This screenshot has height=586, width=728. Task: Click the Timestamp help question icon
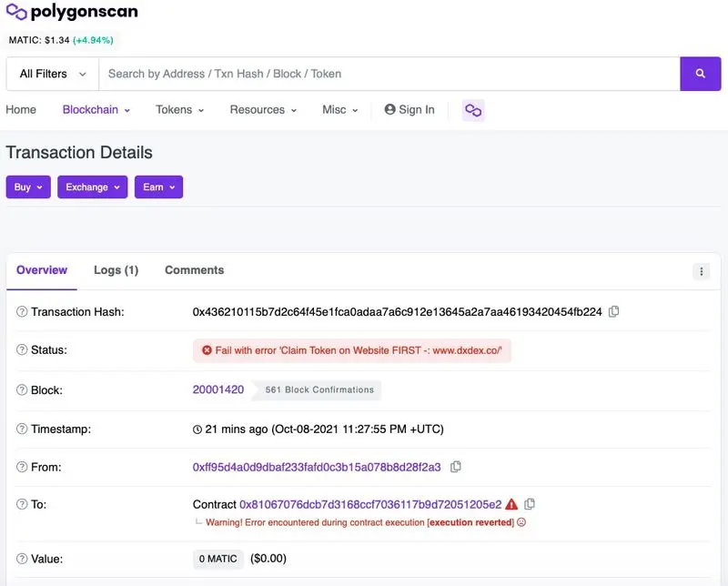point(22,429)
